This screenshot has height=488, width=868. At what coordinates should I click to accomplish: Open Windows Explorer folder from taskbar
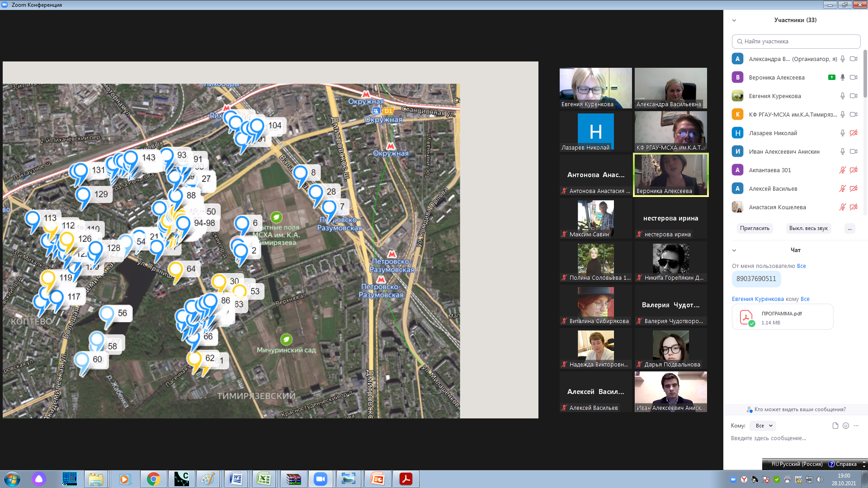96,479
